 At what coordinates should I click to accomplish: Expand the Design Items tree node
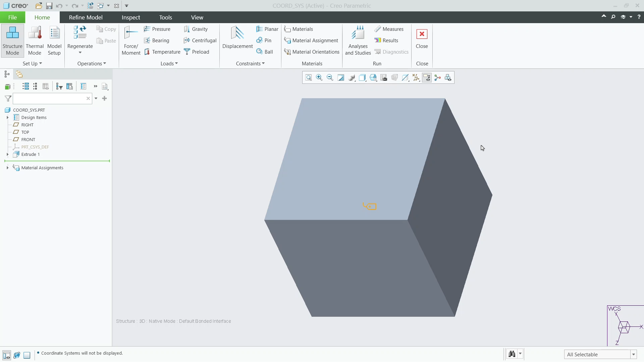point(7,118)
